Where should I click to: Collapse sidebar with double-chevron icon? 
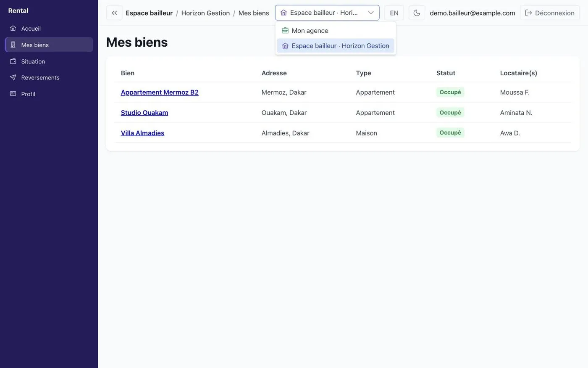114,13
